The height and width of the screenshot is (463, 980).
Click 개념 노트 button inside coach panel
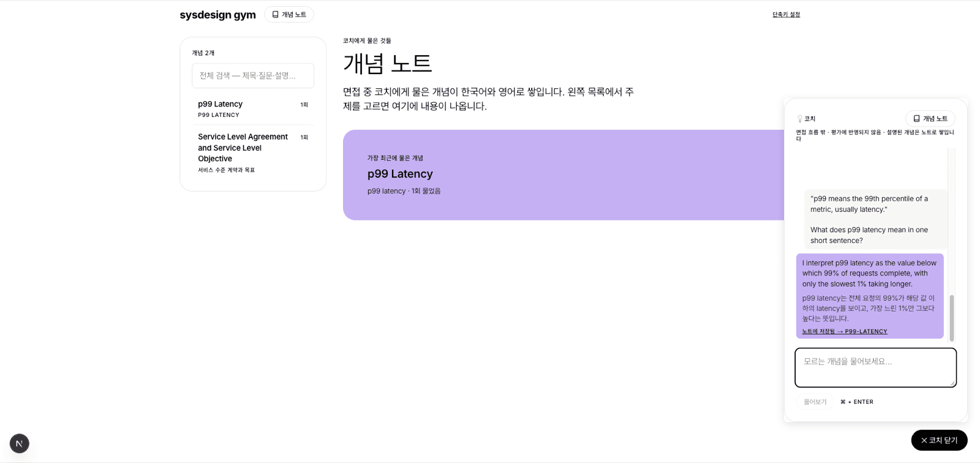(x=930, y=119)
